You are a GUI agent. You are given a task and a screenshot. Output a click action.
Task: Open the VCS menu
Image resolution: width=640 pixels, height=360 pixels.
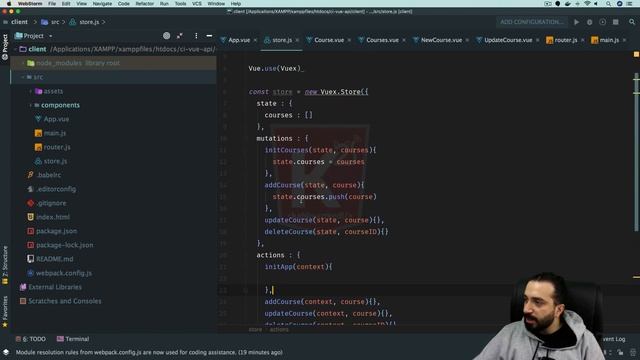(197, 4)
